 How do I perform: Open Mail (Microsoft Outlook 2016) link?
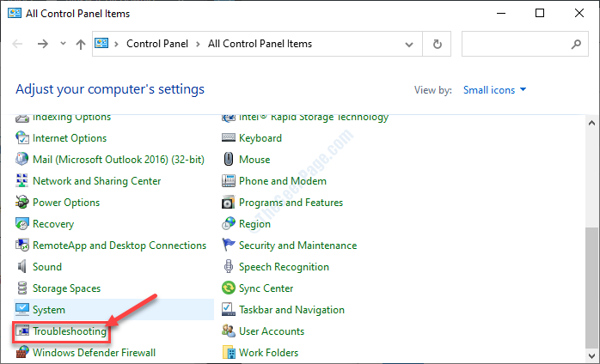[x=119, y=160]
